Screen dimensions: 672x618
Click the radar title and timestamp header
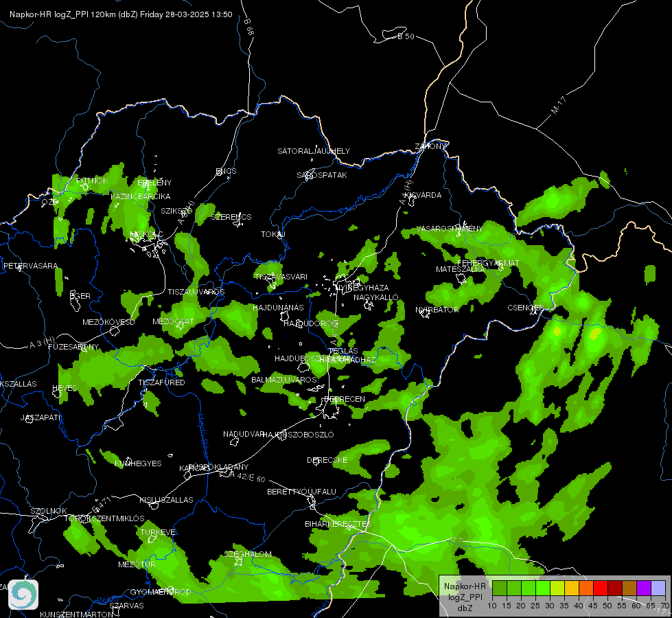point(121,14)
